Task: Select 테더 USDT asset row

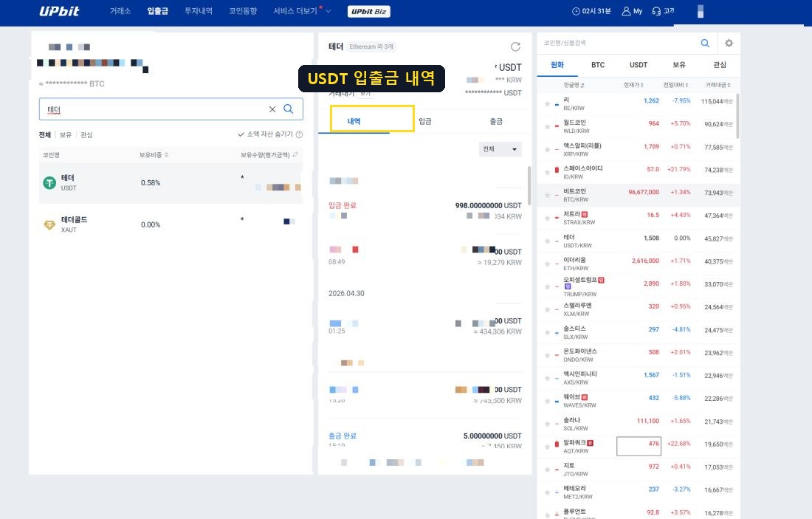Action: pos(171,183)
